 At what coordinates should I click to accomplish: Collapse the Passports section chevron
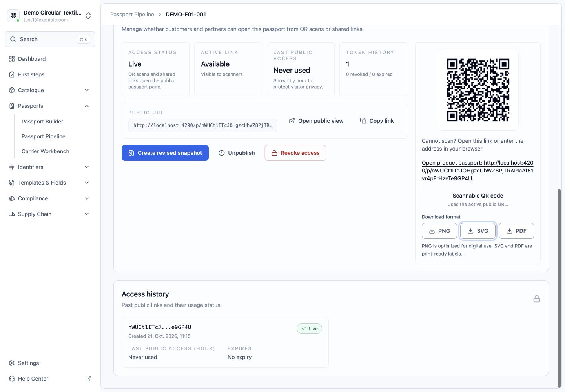(x=87, y=106)
